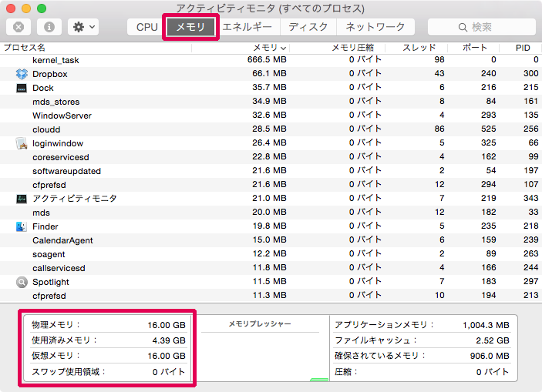
Task: Open the ネットワーク tab
Action: [x=375, y=27]
